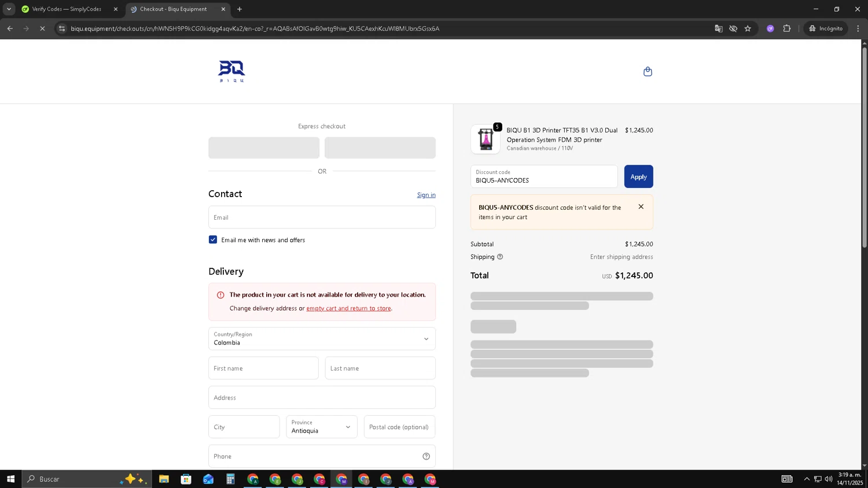Open the network icon in system tray
Image resolution: width=868 pixels, height=488 pixels.
tap(818, 479)
